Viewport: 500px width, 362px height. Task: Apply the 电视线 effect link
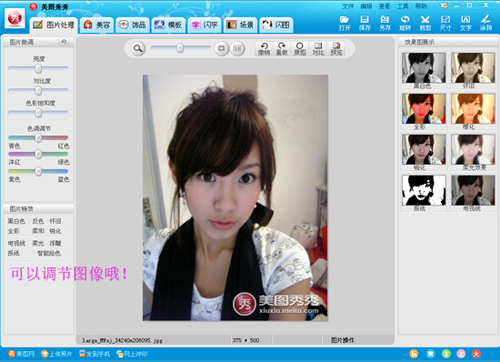click(x=16, y=243)
